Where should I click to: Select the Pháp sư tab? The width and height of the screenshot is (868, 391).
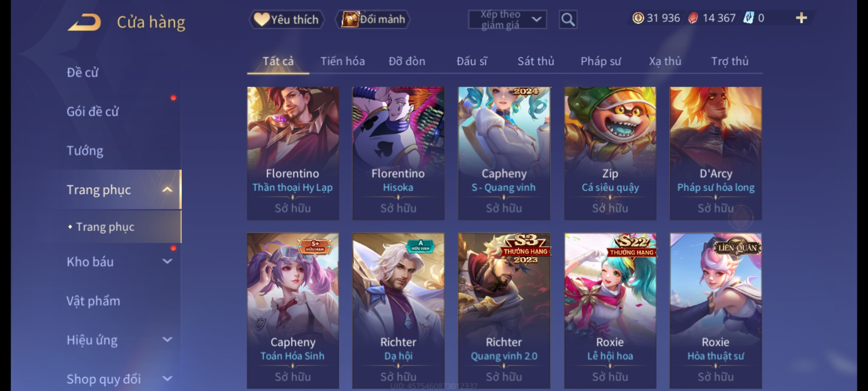(601, 61)
